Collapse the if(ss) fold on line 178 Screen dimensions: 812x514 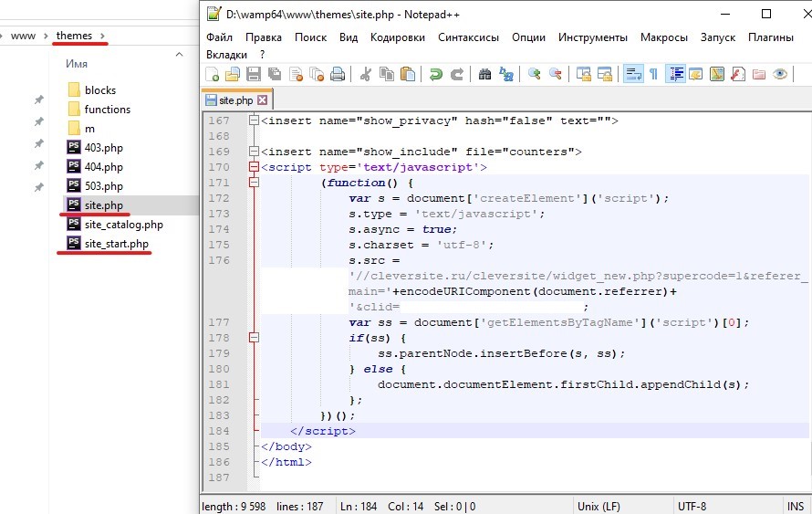[x=254, y=338]
